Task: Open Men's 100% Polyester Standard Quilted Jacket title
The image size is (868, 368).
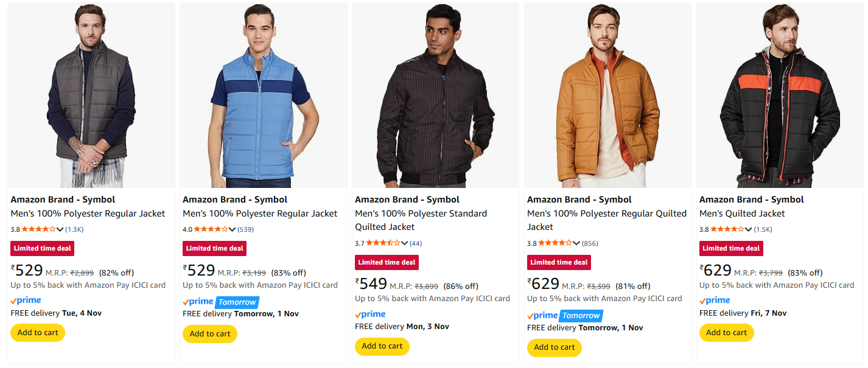Action: tap(421, 220)
